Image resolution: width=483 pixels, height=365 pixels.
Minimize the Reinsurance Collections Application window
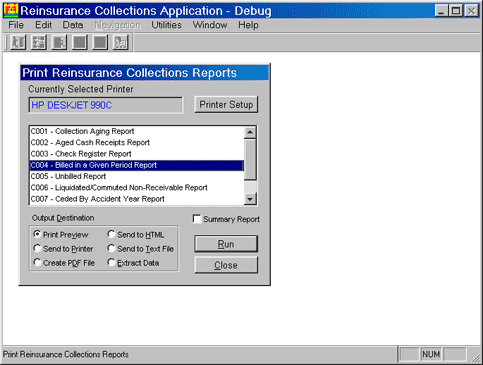click(441, 11)
